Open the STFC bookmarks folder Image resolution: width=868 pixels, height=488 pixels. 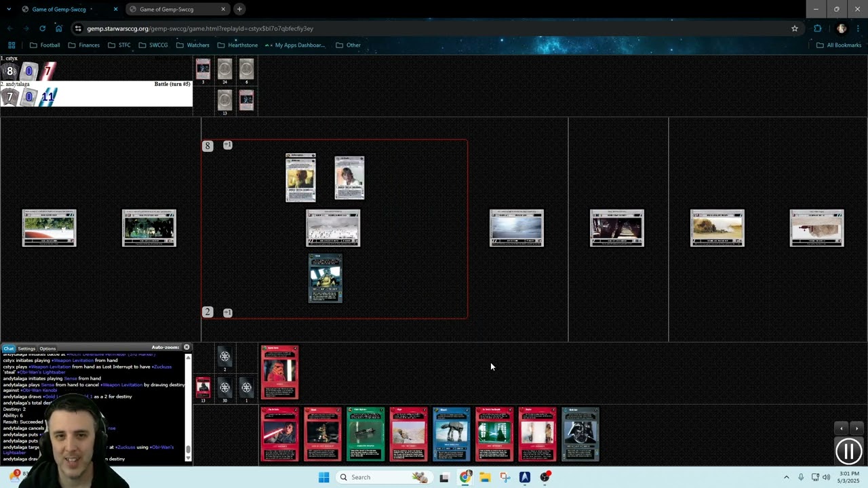(x=119, y=45)
